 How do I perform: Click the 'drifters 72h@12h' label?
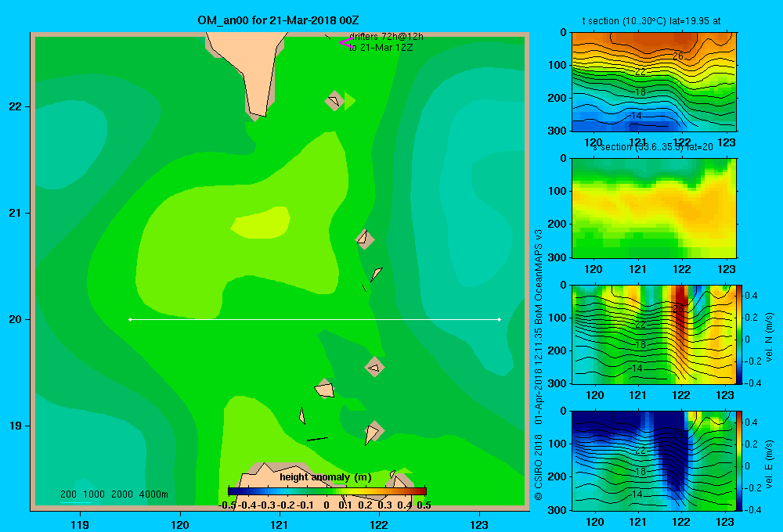tap(386, 37)
